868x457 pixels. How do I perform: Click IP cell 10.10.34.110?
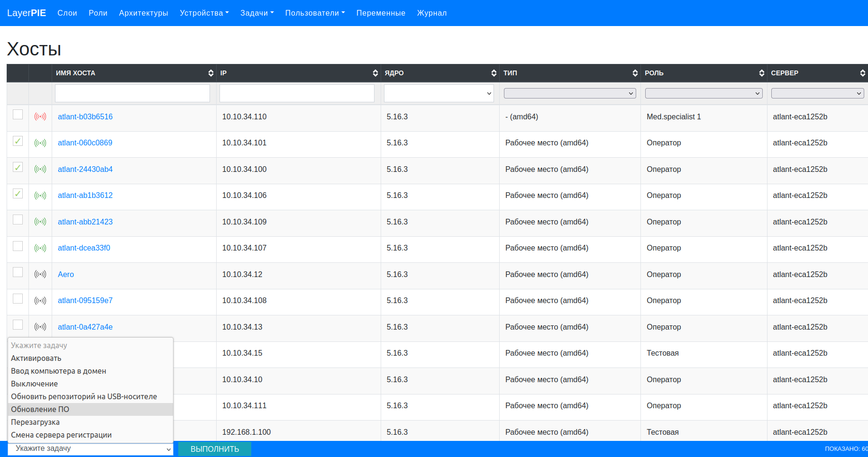[x=245, y=116]
